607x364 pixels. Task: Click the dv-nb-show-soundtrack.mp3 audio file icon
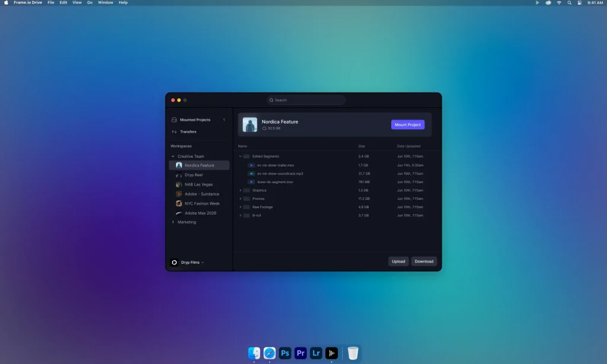(x=251, y=174)
